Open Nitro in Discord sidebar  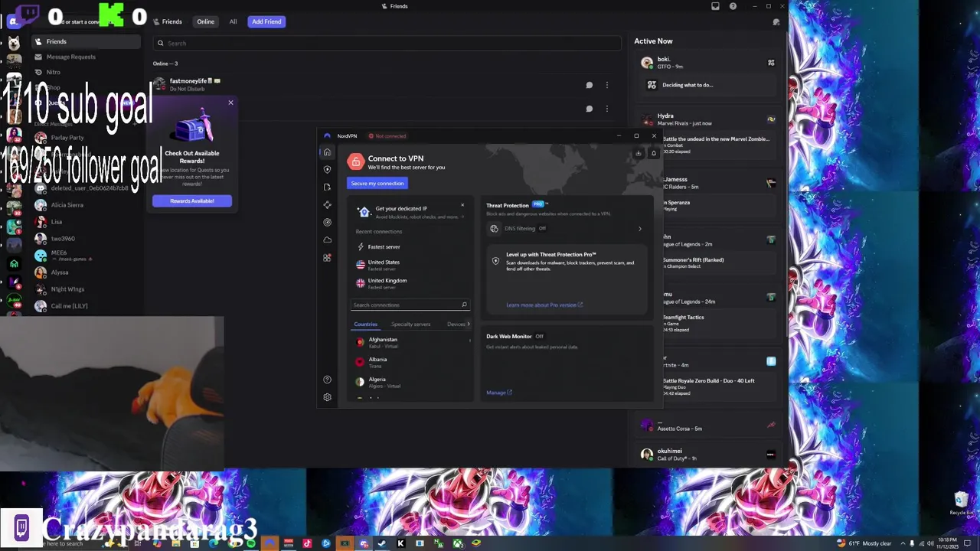tap(86, 72)
